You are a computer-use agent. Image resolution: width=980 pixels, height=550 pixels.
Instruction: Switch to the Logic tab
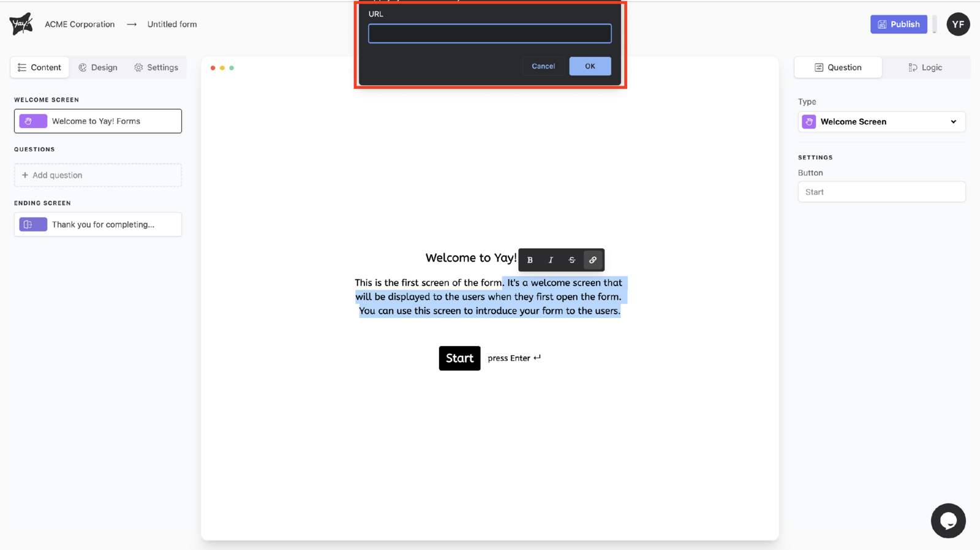(x=925, y=67)
